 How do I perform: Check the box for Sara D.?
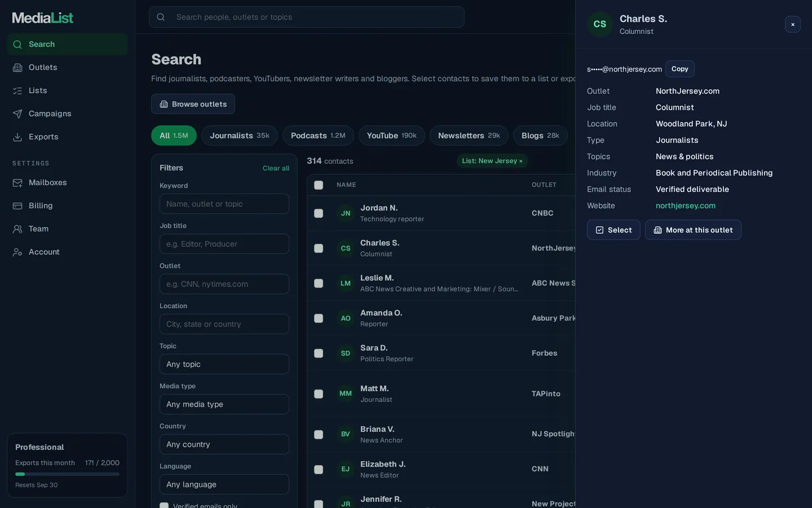tap(319, 353)
